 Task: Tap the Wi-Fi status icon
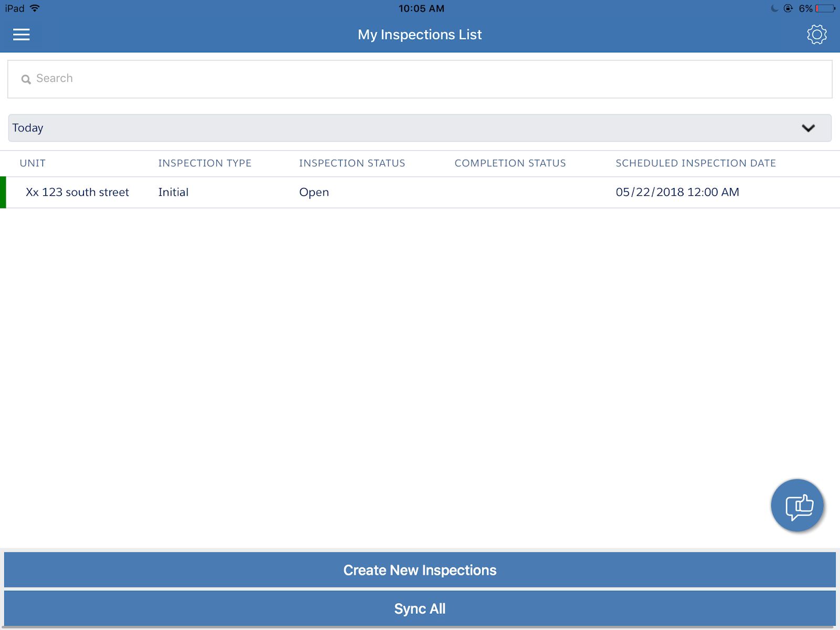[35, 8]
